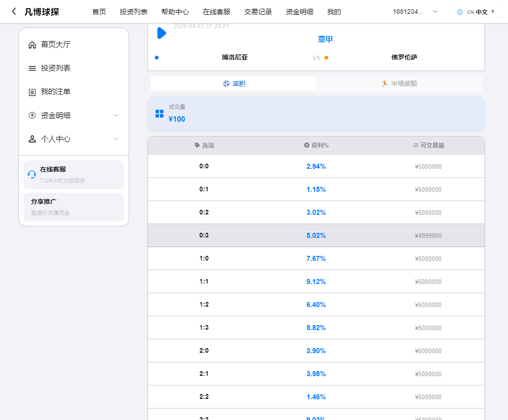
Task: Click the home icon beside 首页大厅
Action: [32, 45]
